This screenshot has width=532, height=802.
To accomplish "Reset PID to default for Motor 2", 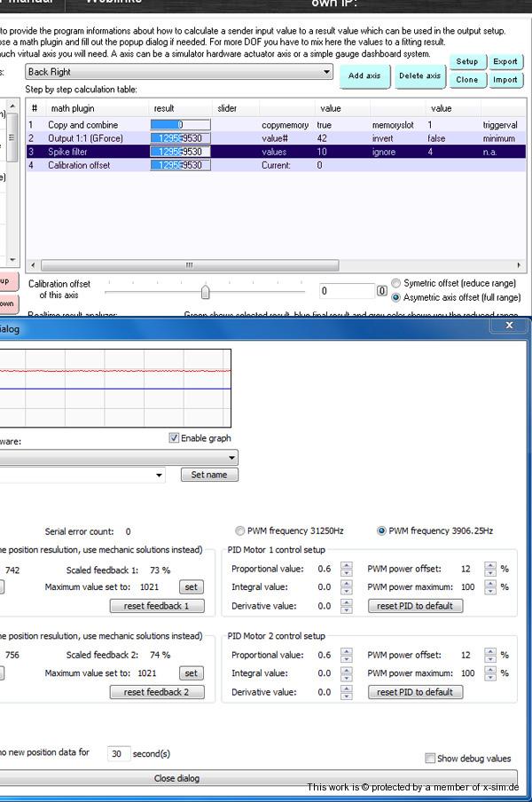I will tap(415, 692).
